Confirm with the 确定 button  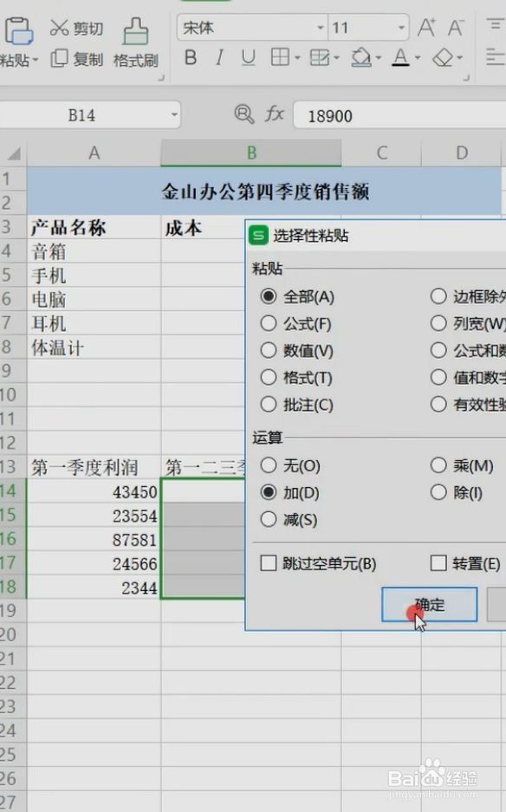[x=430, y=604]
